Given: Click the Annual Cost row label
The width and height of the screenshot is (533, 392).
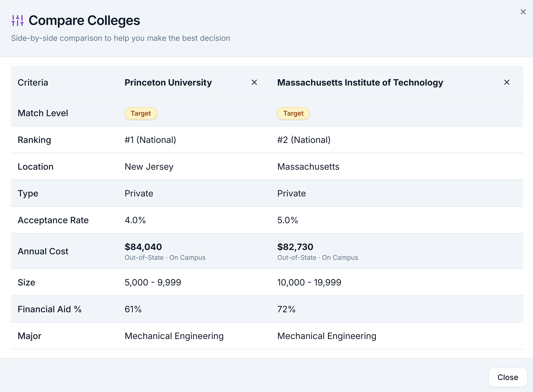Looking at the screenshot, I should (43, 251).
